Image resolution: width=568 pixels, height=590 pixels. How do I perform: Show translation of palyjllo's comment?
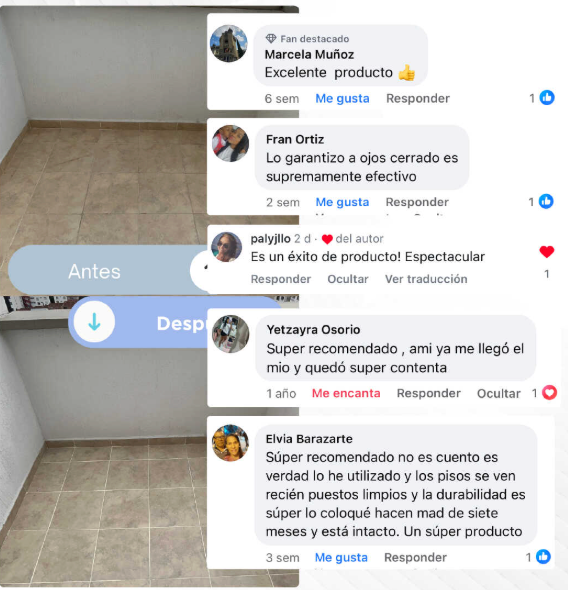(x=426, y=279)
